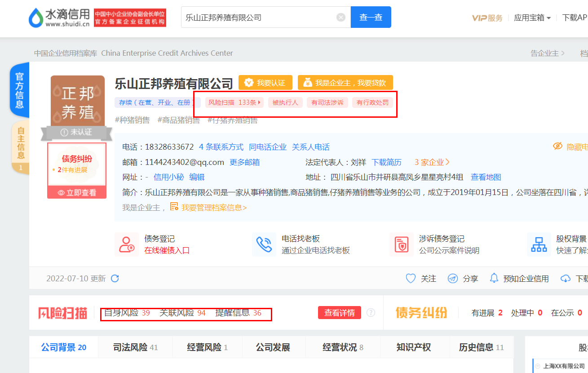Click the #种猪销售 hashtag
The image size is (588, 373).
pos(133,120)
